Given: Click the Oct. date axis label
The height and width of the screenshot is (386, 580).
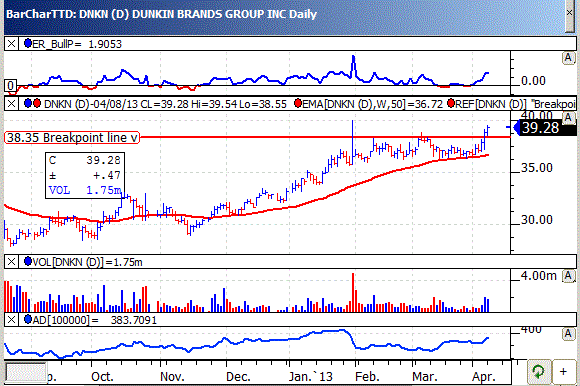Looking at the screenshot, I should (x=102, y=377).
